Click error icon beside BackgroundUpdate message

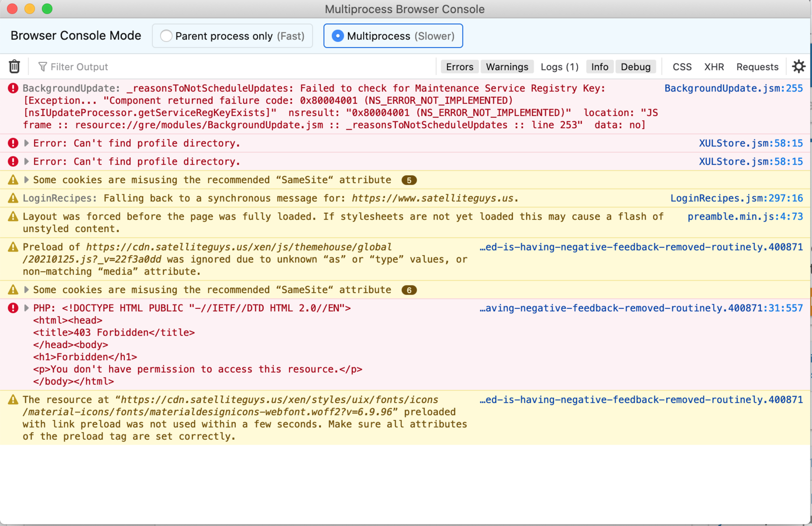pos(13,88)
